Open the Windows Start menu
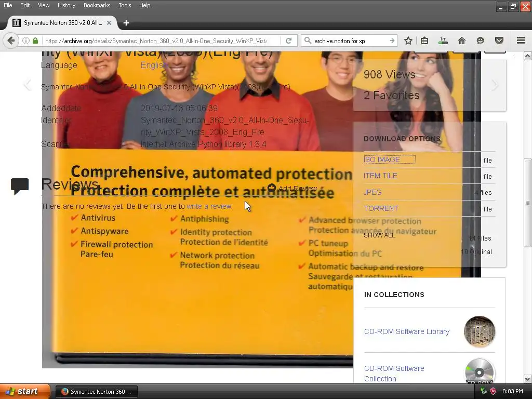The height and width of the screenshot is (399, 532). (25, 391)
